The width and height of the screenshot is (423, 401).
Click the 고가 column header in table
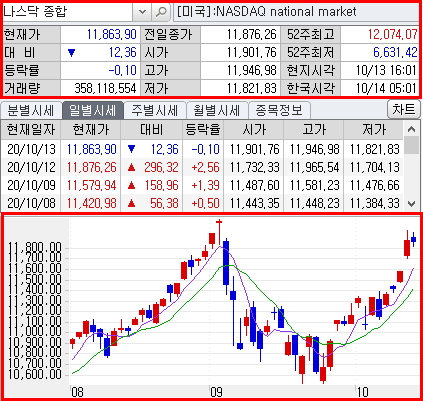(314, 129)
